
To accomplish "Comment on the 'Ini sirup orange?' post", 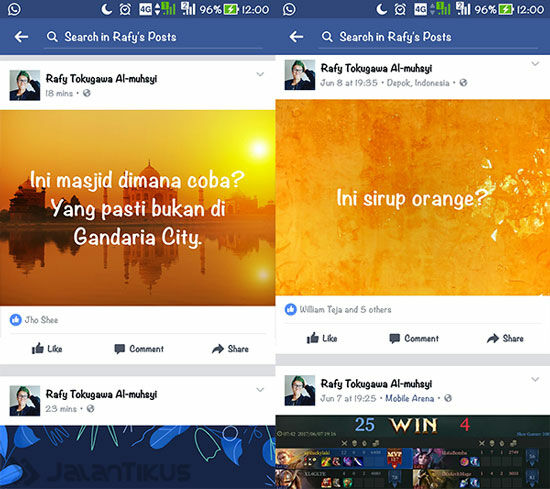I will click(414, 338).
